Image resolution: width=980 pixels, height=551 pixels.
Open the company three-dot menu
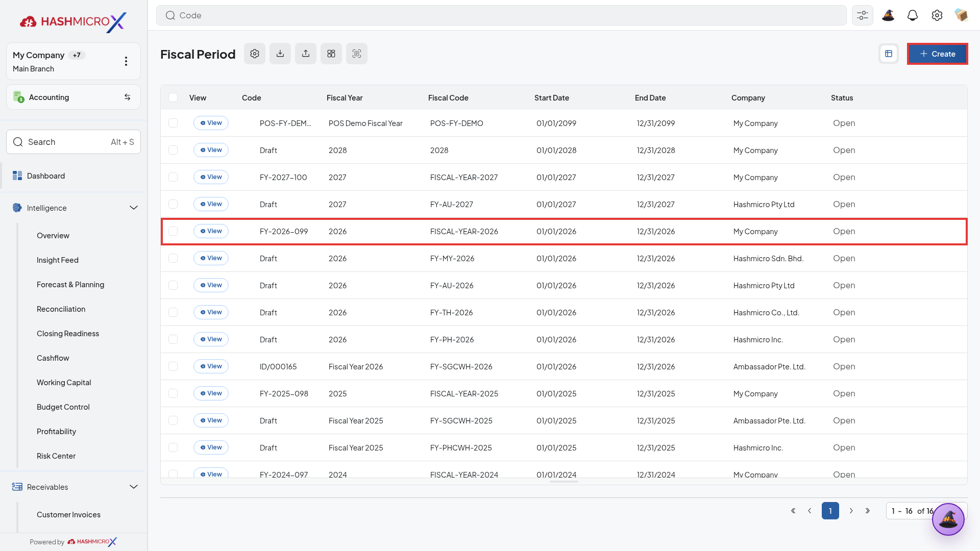pyautogui.click(x=126, y=61)
